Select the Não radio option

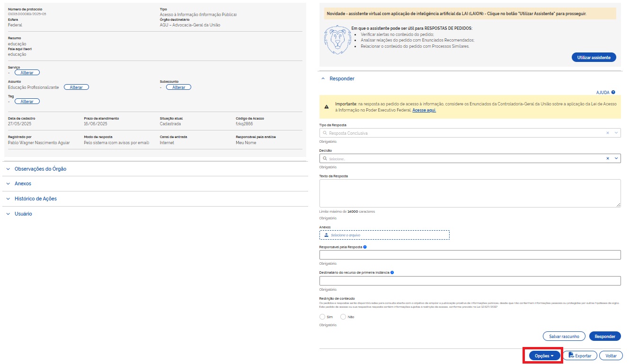[343, 317]
